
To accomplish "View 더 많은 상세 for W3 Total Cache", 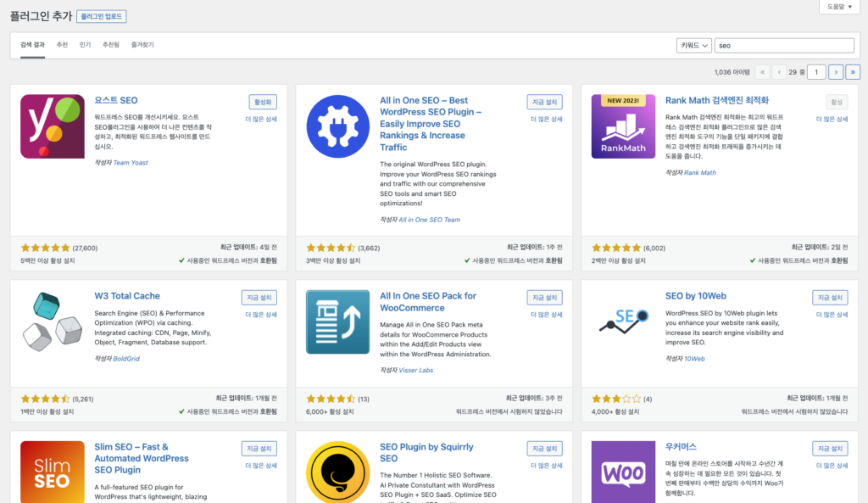I will pyautogui.click(x=261, y=315).
